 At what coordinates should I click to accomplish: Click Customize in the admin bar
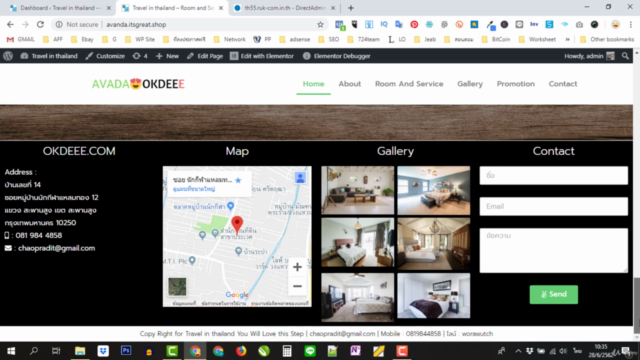click(x=105, y=56)
